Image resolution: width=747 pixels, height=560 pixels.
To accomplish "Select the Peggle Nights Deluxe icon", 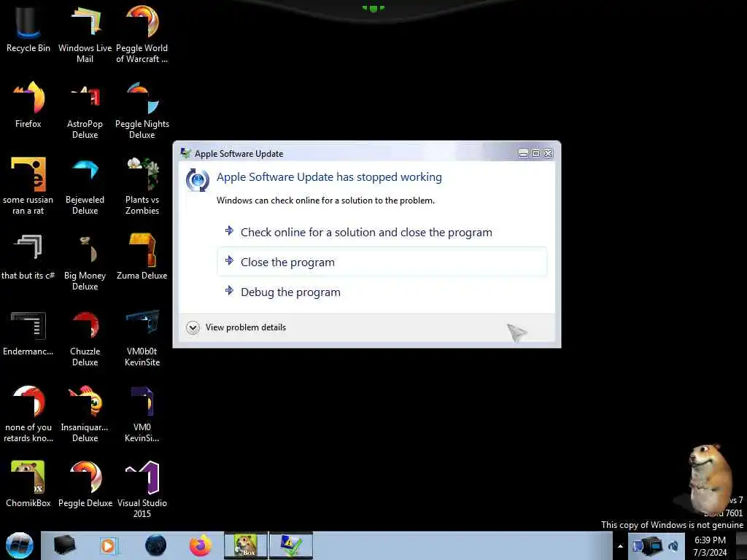I will [x=142, y=109].
